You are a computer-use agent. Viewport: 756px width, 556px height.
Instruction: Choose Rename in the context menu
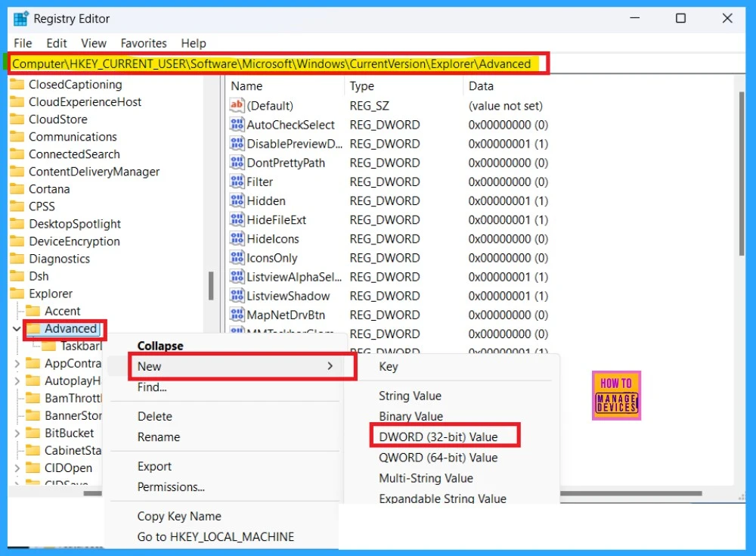(159, 437)
